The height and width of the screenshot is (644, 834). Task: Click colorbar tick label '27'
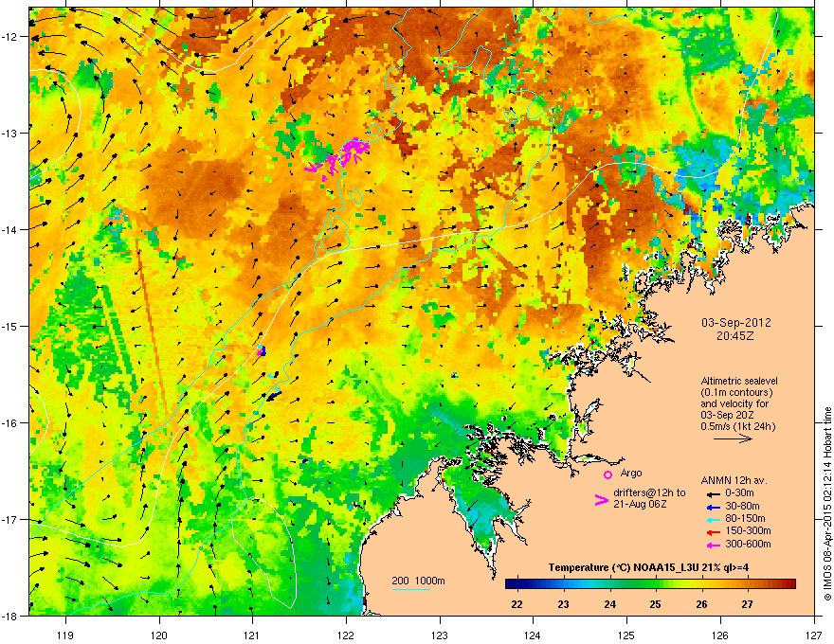pyautogui.click(x=748, y=604)
